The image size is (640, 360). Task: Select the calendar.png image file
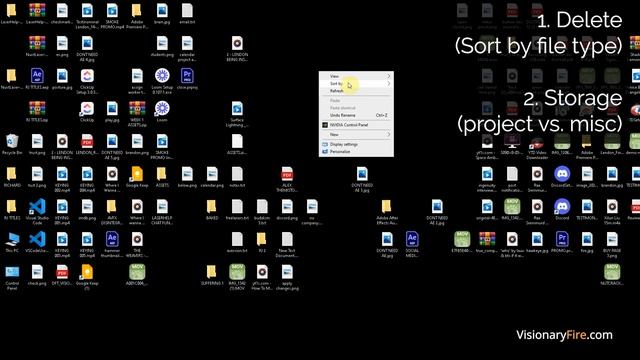(x=212, y=178)
